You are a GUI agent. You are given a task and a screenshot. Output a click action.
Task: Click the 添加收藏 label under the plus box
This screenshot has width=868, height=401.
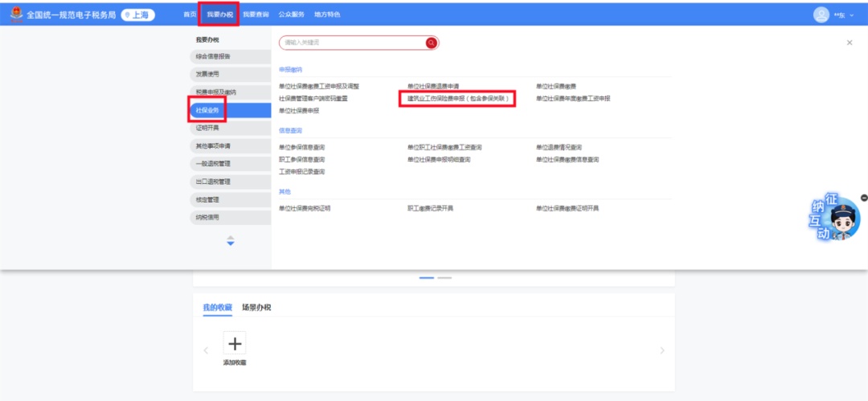click(x=235, y=362)
